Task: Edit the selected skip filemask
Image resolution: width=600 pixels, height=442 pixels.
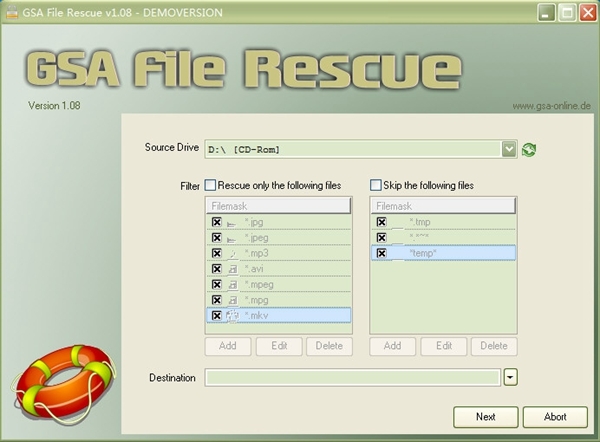Action: 444,346
